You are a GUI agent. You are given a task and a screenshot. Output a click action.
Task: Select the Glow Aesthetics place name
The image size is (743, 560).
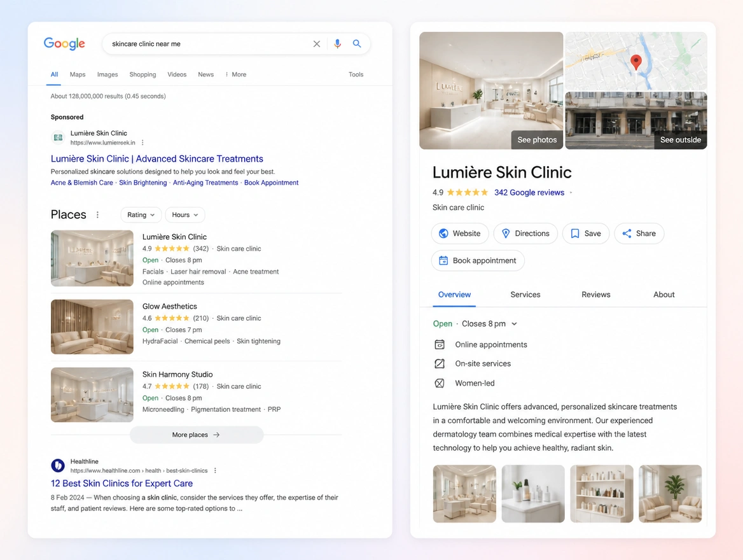click(170, 306)
